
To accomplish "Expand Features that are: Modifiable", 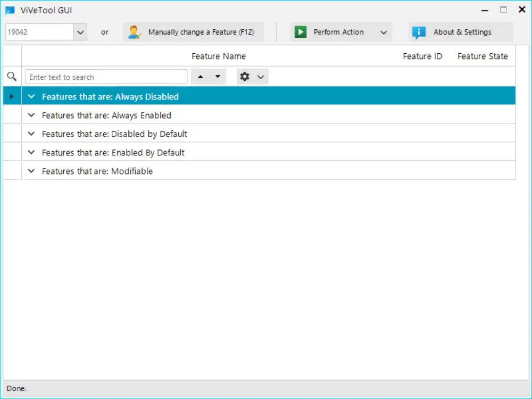I will (31, 171).
